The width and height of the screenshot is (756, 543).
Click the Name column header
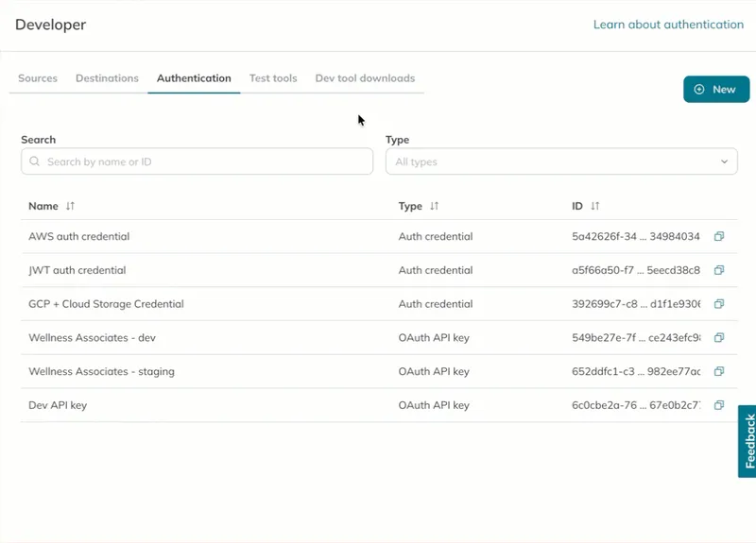43,206
